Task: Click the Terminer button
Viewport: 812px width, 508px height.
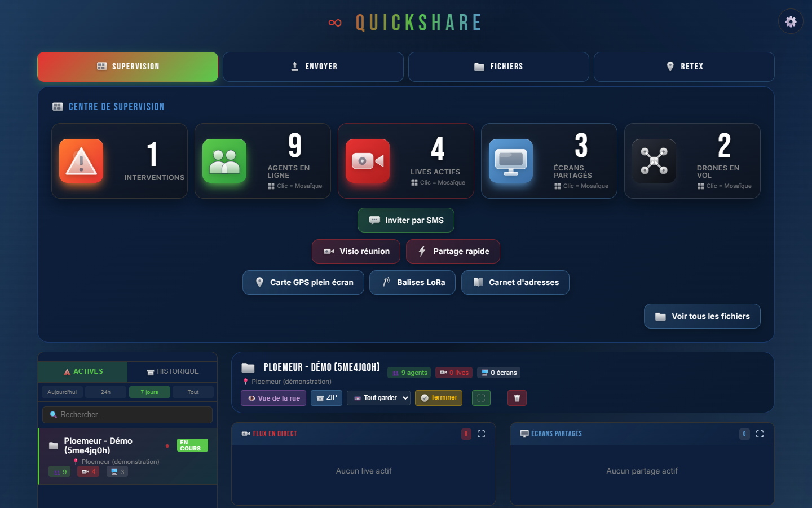Action: pos(439,398)
